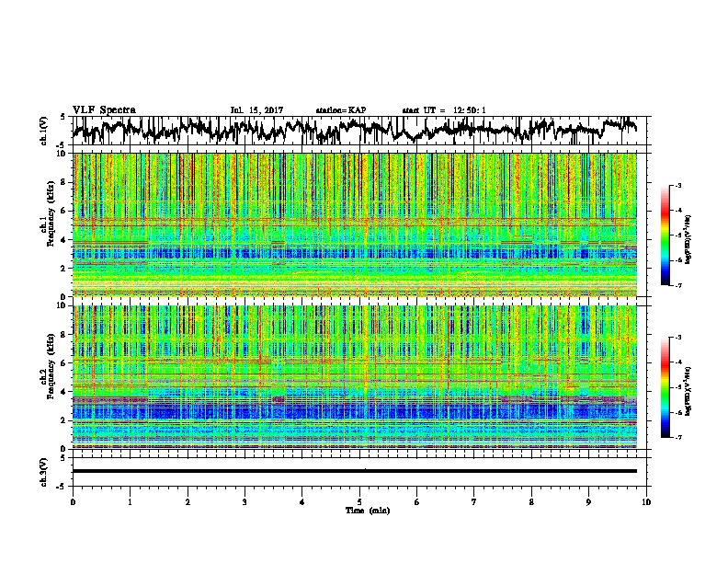This screenshot has height=563, width=728.
Task: Select the "station=KAP" header label
Action: point(341,110)
